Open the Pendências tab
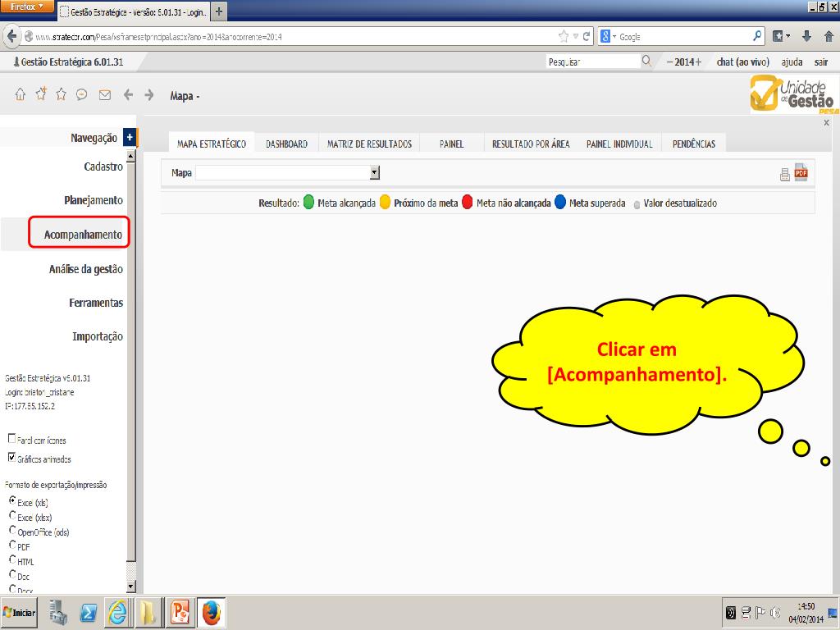 coord(694,144)
